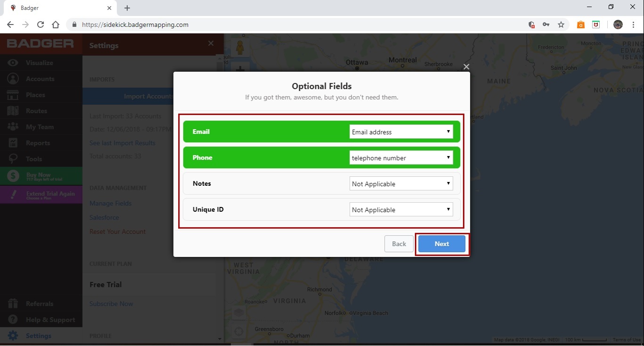Open See last Import Results link
The height and width of the screenshot is (346, 644).
pyautogui.click(x=123, y=143)
